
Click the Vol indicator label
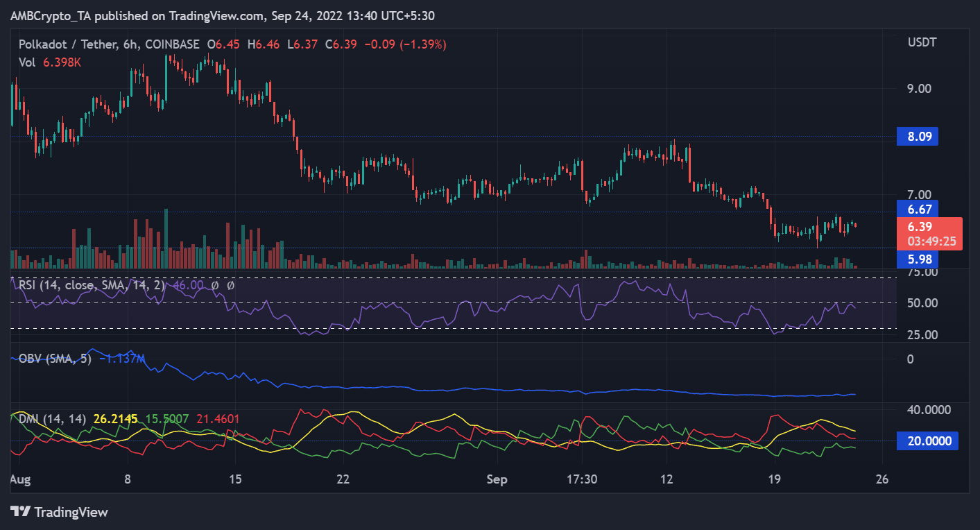28,62
